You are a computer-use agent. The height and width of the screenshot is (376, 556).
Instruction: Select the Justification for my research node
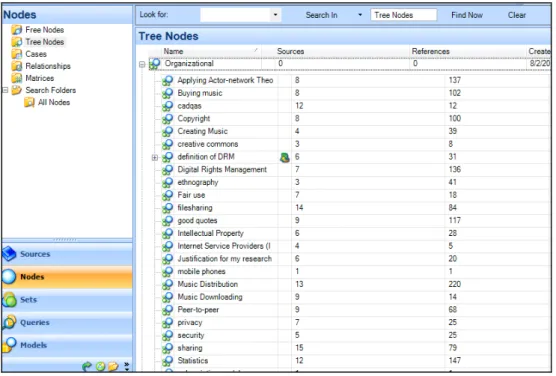pos(224,259)
